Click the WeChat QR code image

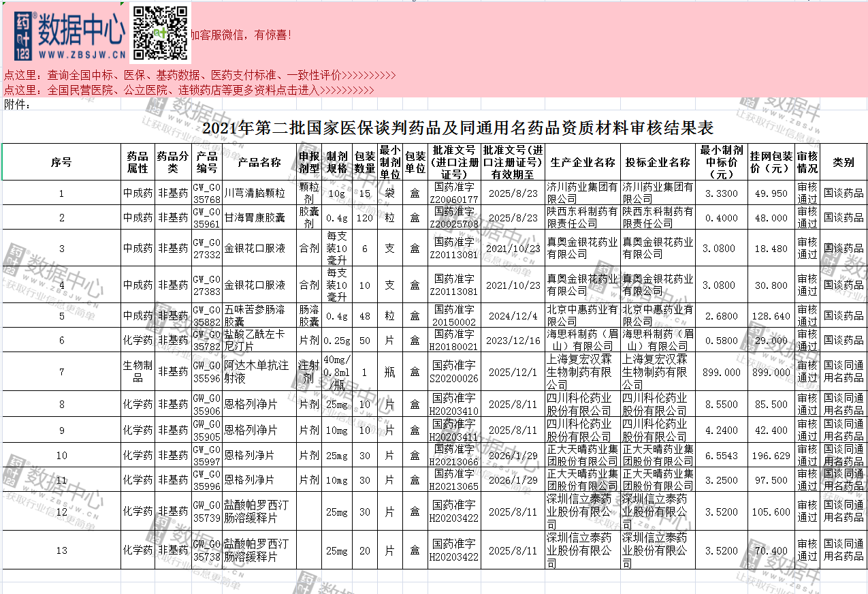[160, 33]
